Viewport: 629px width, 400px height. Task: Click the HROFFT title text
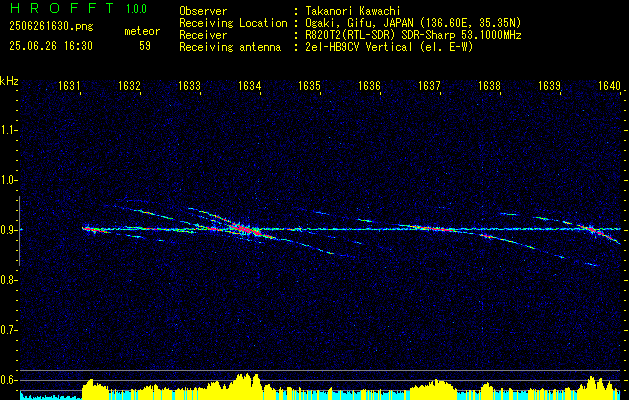[x=62, y=8]
